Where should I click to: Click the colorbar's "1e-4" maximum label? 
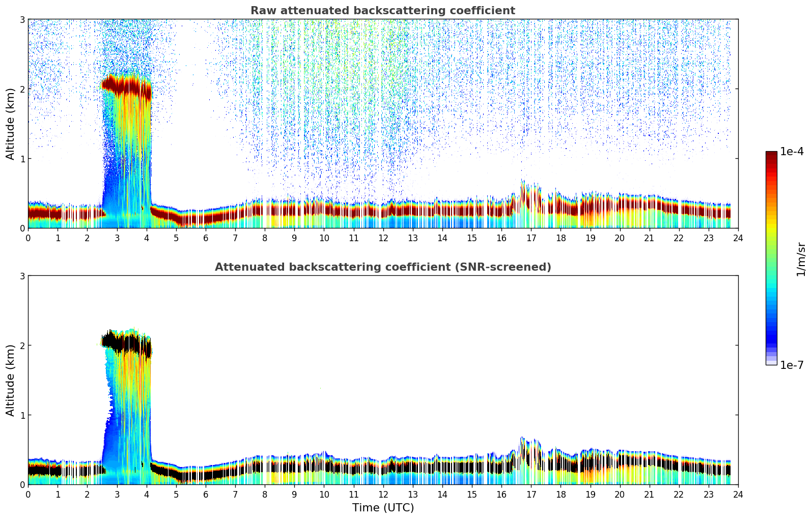point(792,152)
